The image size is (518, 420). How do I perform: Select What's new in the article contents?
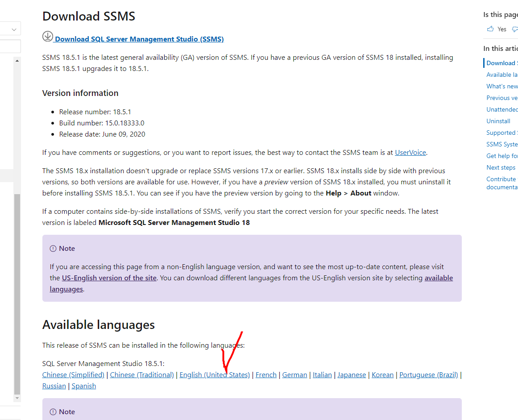tap(501, 86)
